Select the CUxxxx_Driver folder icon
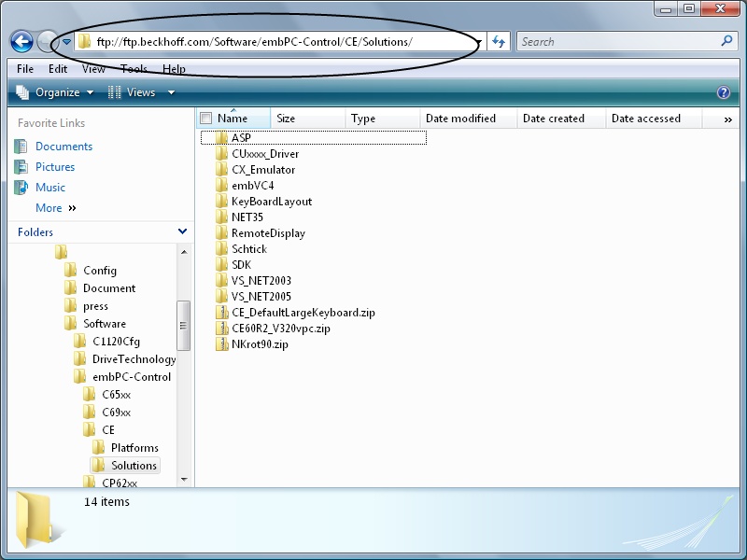 (221, 153)
